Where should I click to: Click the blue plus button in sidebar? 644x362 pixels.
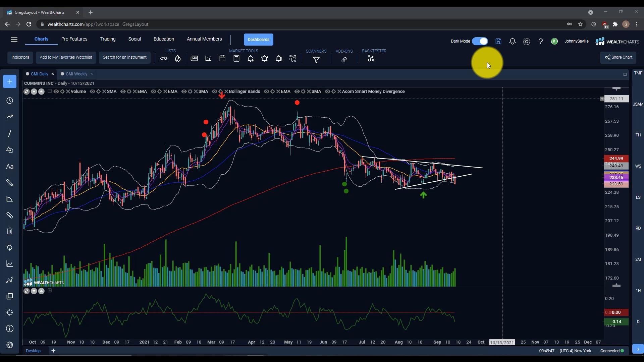click(10, 81)
